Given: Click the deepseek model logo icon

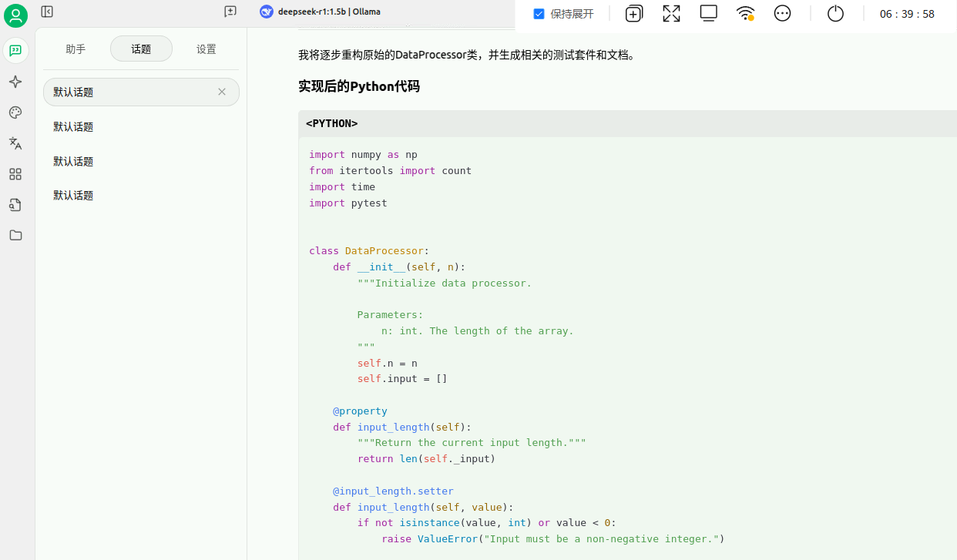Looking at the screenshot, I should coord(267,12).
